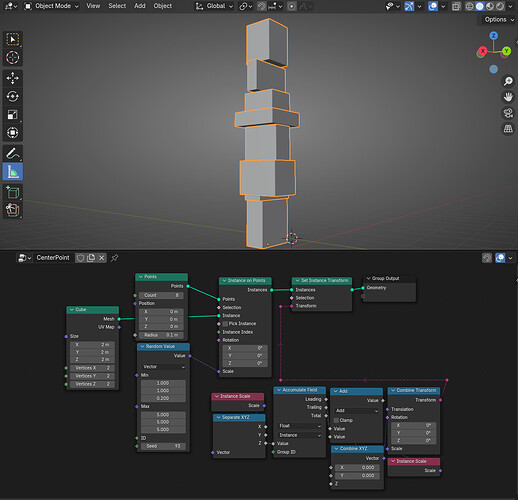Toggle node editor overlays
This screenshot has width=518, height=500.
click(500, 258)
